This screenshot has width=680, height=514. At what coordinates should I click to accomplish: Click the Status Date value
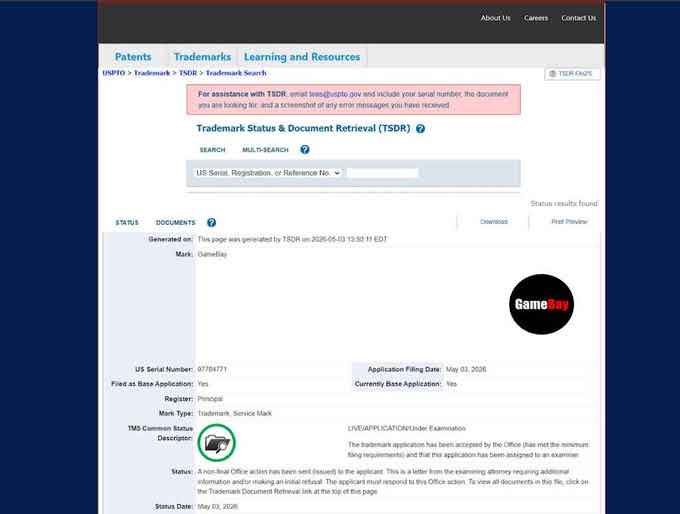(217, 507)
